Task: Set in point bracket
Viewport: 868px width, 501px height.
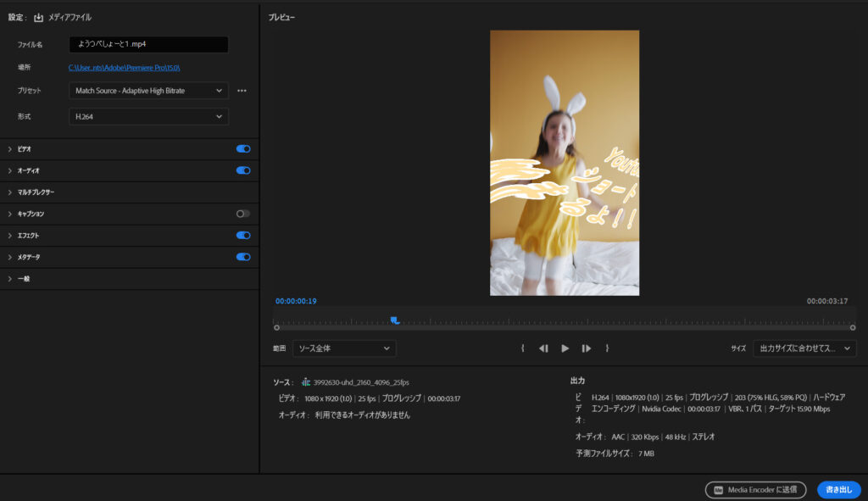Action: click(x=522, y=348)
